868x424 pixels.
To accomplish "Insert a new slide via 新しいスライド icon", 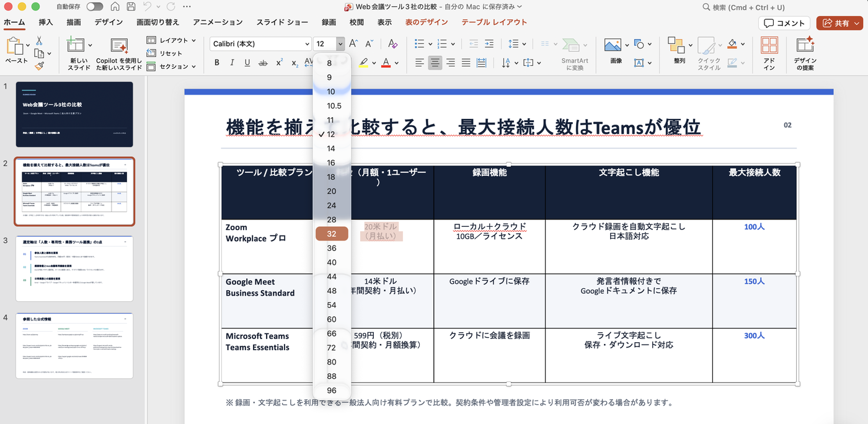I will pos(76,46).
